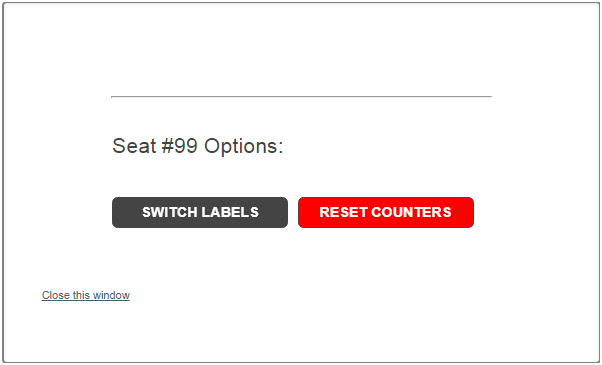
Task: Click the red RESET COUNTERS button
Action: pos(386,212)
